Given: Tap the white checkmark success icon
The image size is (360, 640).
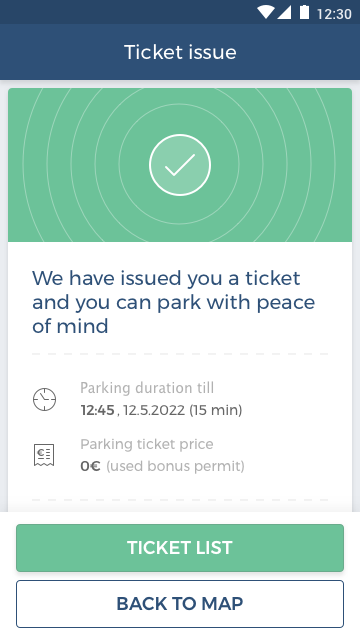Looking at the screenshot, I should click(x=180, y=165).
